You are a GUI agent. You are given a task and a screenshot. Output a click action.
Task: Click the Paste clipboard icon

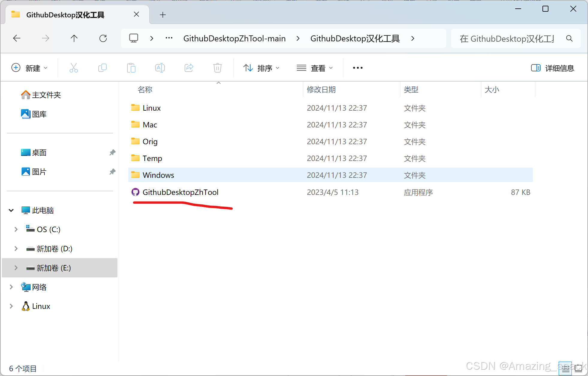click(x=131, y=68)
